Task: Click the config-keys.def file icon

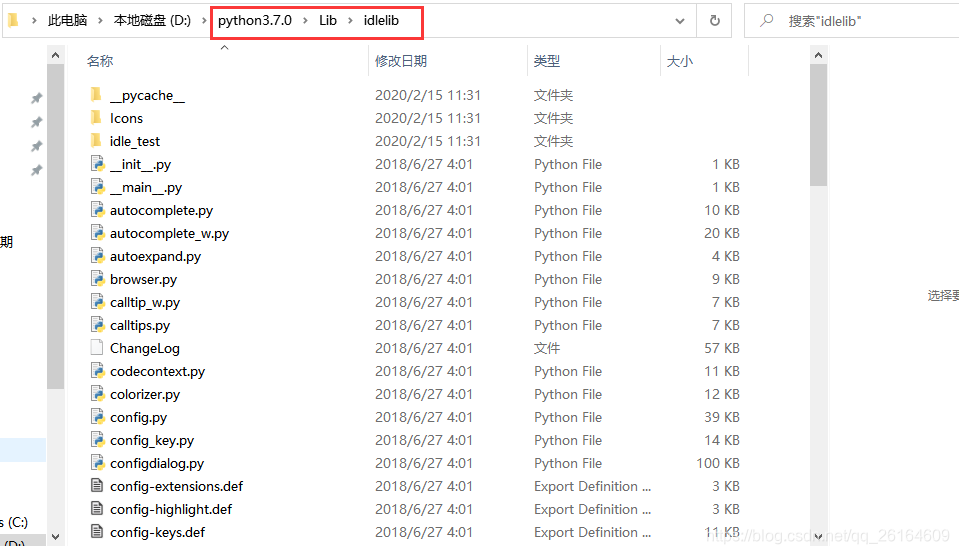Action: coord(97,532)
